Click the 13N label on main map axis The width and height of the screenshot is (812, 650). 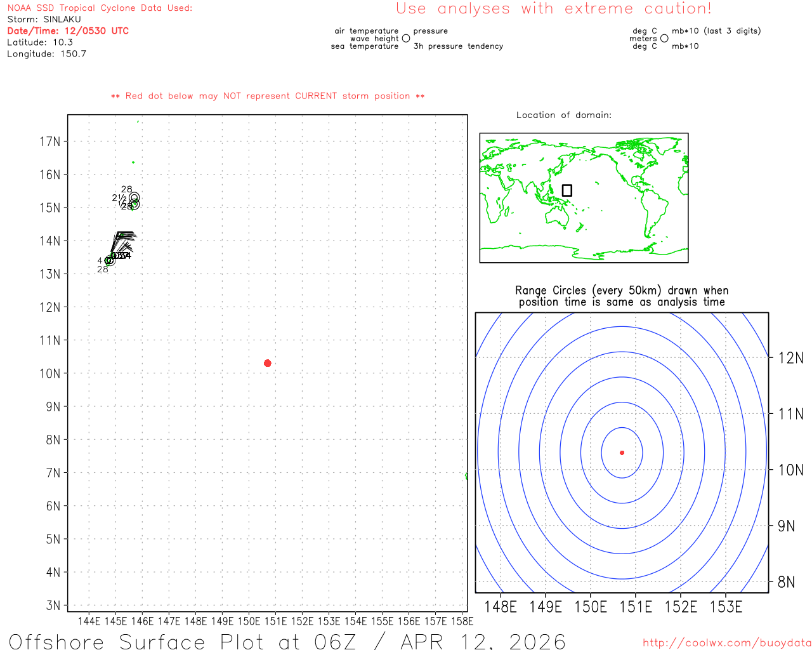tap(50, 274)
